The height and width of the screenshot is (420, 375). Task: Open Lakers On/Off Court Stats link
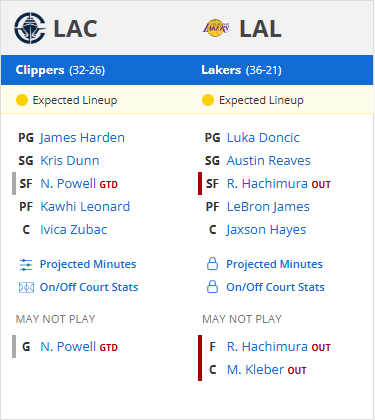pos(275,287)
